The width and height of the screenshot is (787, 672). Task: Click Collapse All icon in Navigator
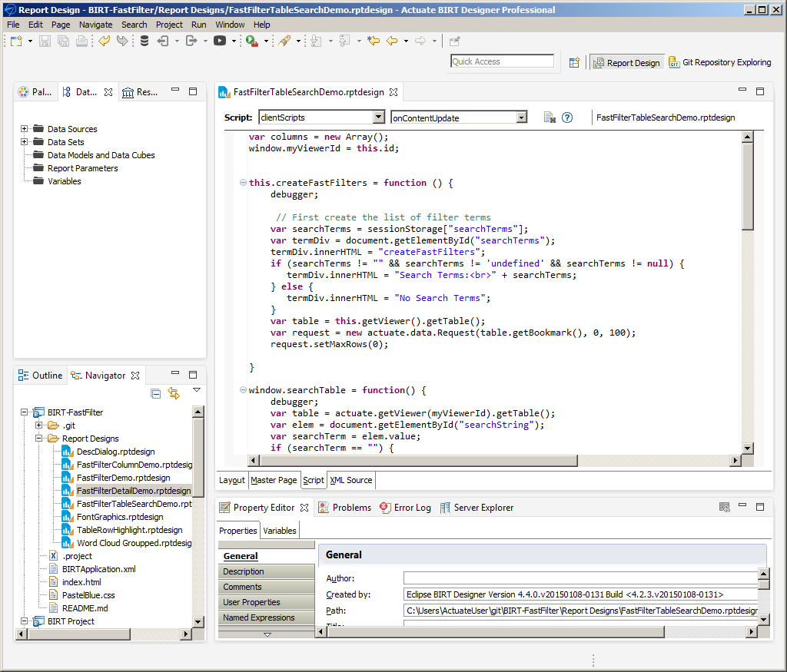(155, 394)
